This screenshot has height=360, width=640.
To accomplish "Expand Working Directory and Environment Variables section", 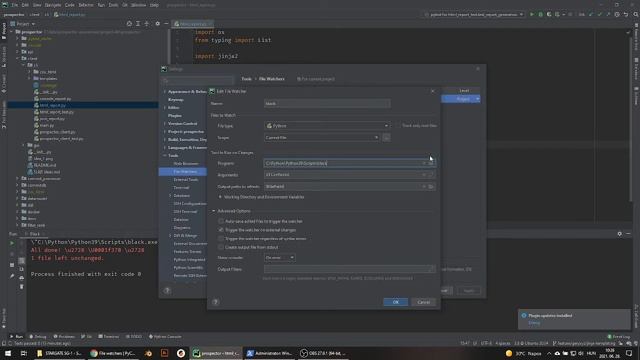I will coord(220,197).
